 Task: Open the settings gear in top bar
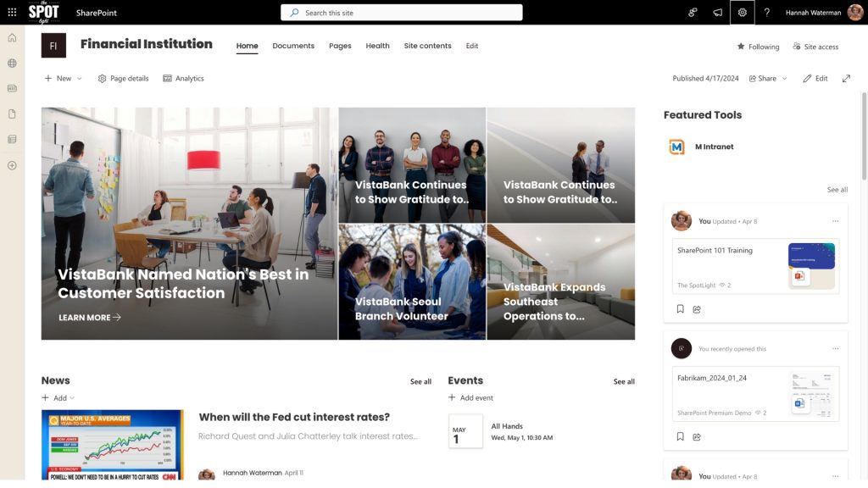[x=742, y=13]
